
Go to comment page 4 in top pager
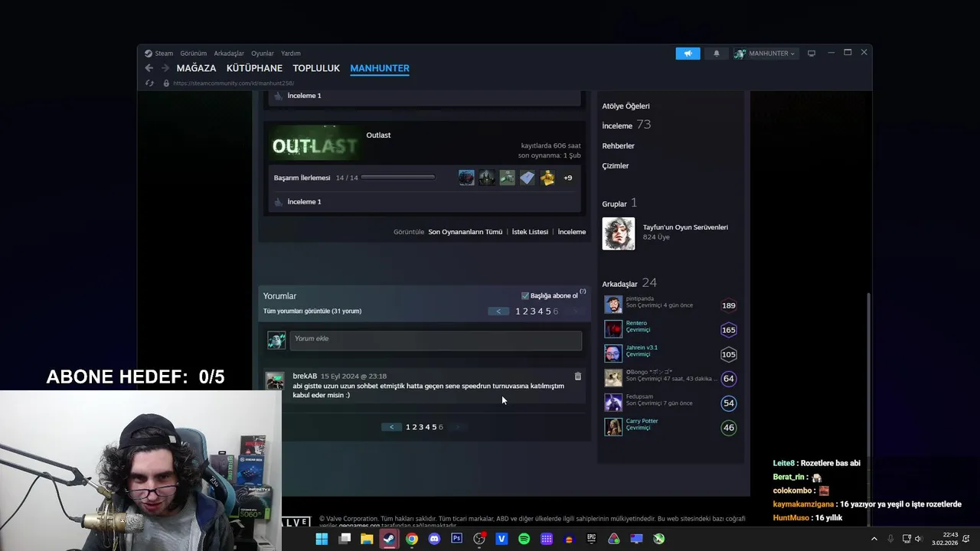point(541,311)
